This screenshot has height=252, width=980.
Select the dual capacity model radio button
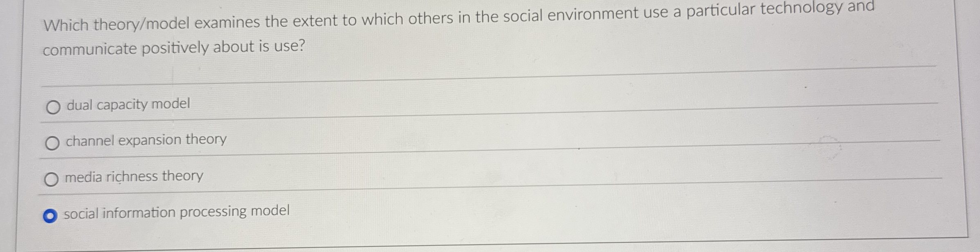(53, 107)
